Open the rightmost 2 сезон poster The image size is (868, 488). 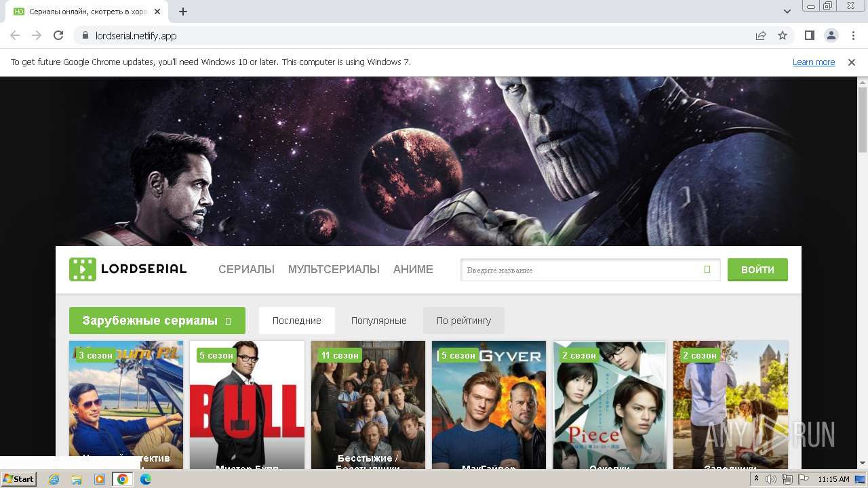point(730,405)
